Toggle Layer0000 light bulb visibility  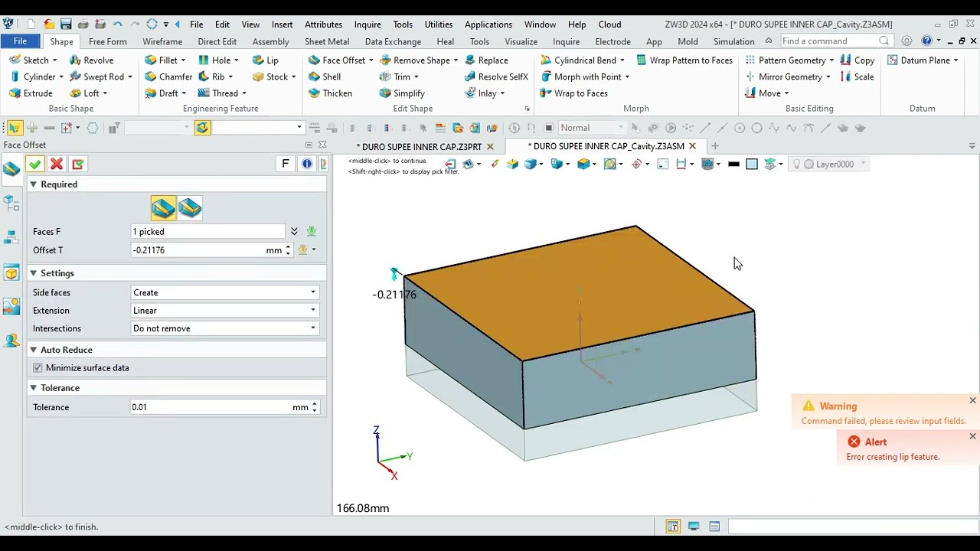point(796,164)
